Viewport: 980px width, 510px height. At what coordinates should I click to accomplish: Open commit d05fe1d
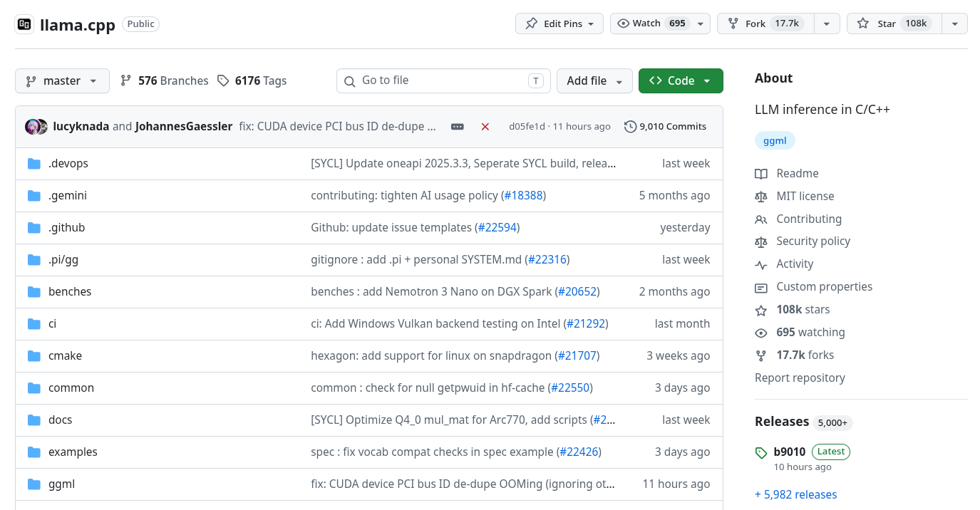(527, 127)
